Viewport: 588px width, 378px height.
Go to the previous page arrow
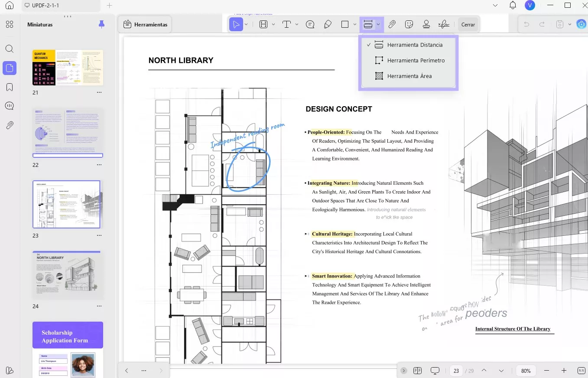tap(484, 371)
